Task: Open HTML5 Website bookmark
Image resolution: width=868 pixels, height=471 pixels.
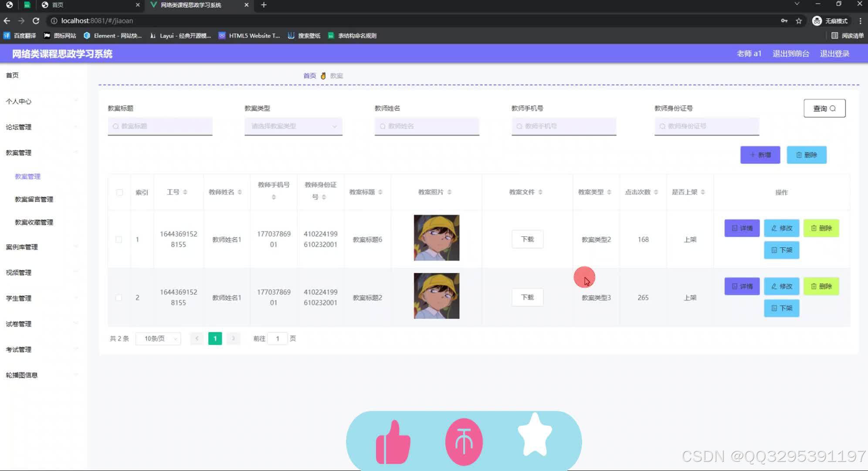Action: (x=249, y=36)
